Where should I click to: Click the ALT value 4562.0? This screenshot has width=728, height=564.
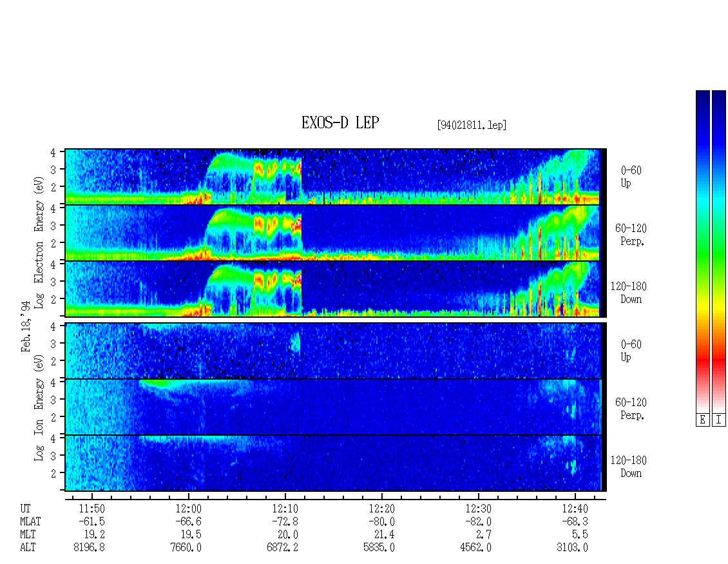pos(475,548)
